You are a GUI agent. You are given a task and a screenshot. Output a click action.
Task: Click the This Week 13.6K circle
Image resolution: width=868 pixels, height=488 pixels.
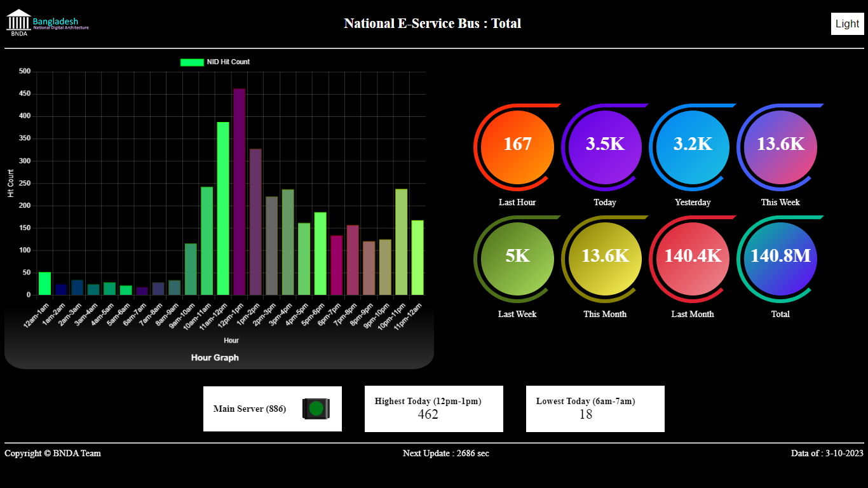click(780, 147)
